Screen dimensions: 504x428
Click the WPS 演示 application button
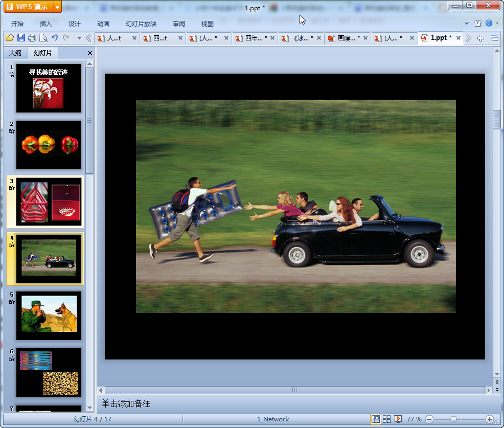coord(29,7)
